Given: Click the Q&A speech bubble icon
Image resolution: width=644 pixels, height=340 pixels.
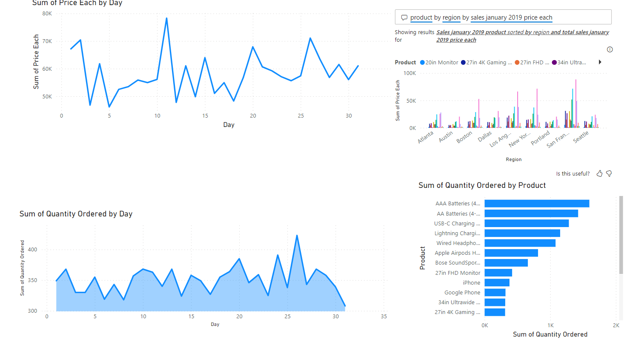Looking at the screenshot, I should tap(404, 17).
